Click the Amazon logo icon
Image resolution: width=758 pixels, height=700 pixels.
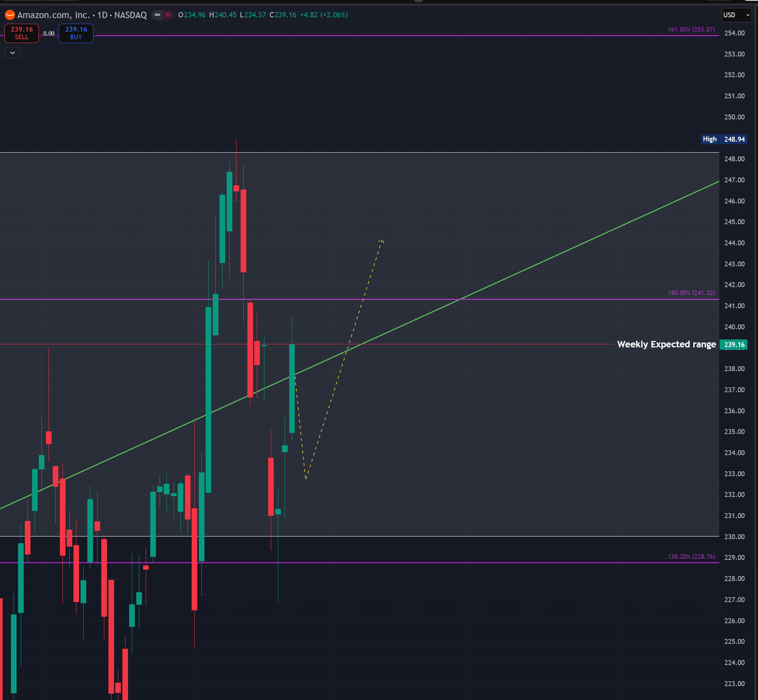10,15
